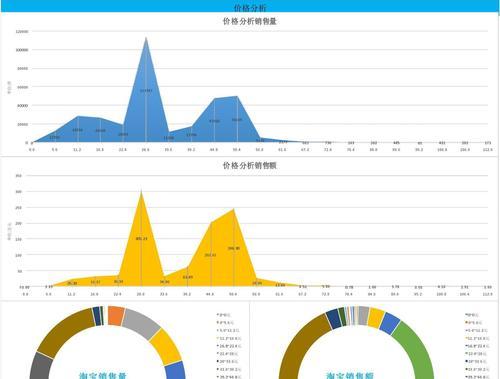The height and width of the screenshot is (379, 500).
Task: Click the 100000 label on the sales-volume Y axis
Action: point(22,50)
